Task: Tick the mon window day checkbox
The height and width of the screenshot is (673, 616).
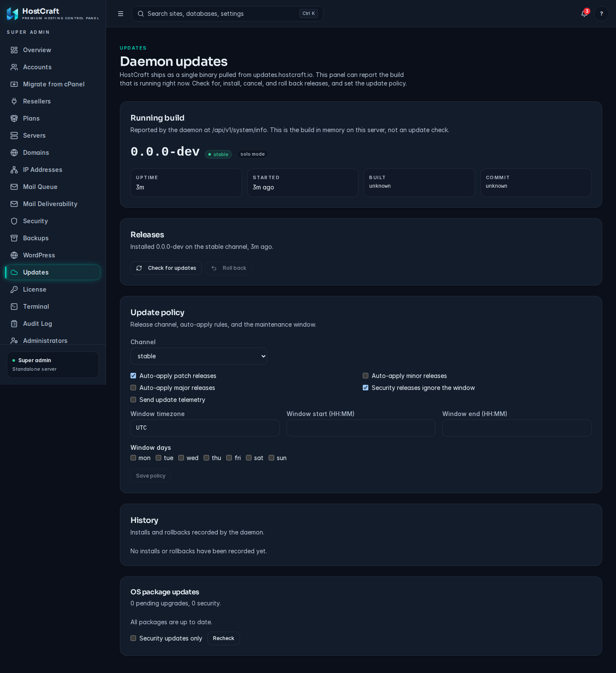Action: pos(133,458)
